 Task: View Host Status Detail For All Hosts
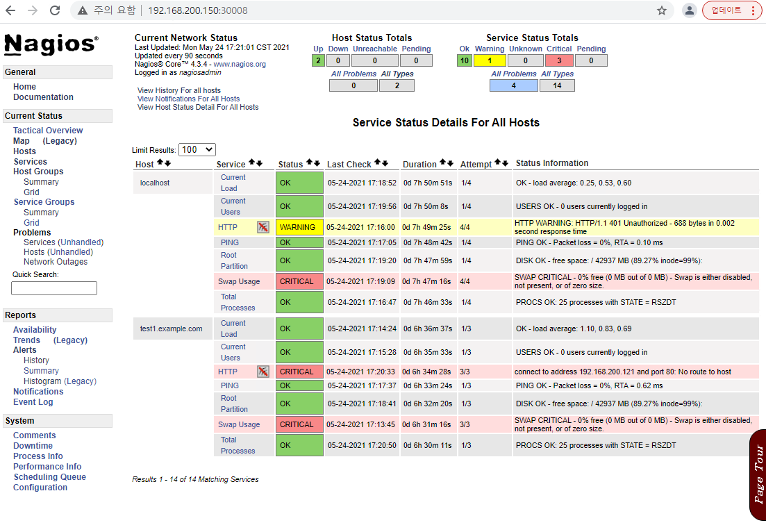[x=198, y=107]
